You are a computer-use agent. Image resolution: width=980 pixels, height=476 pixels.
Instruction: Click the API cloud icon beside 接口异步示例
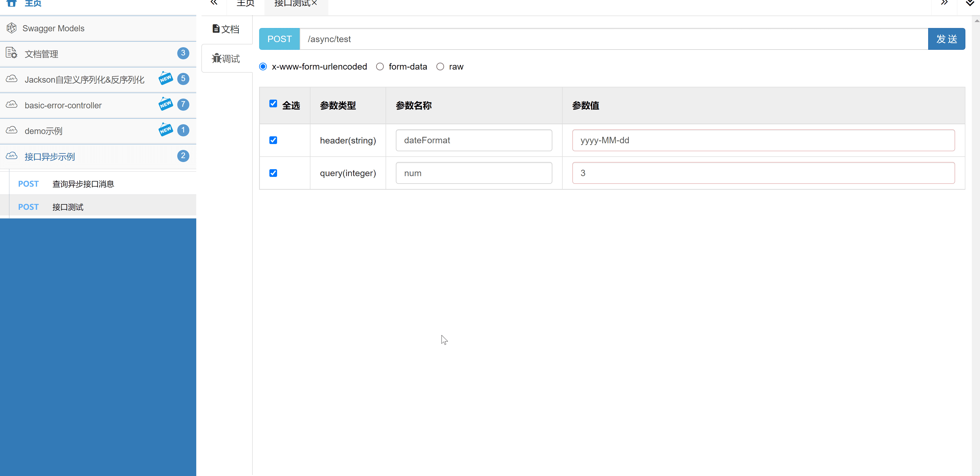pyautogui.click(x=11, y=156)
